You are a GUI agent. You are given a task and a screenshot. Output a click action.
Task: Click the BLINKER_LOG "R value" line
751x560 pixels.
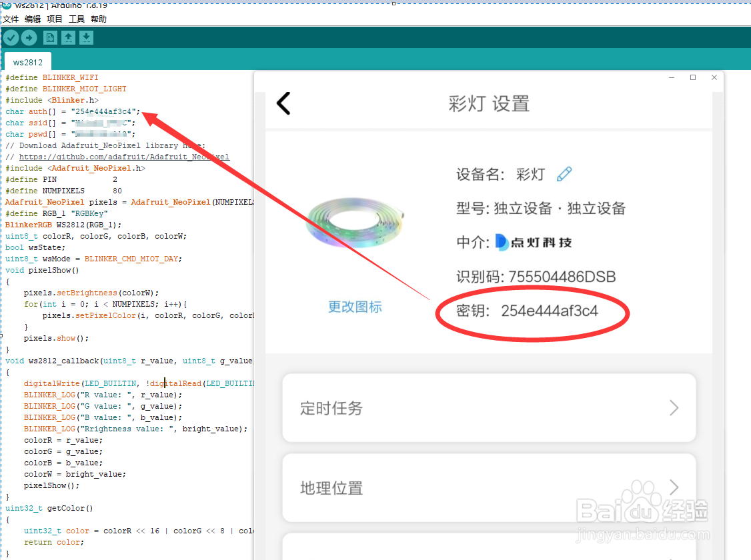tap(103, 395)
